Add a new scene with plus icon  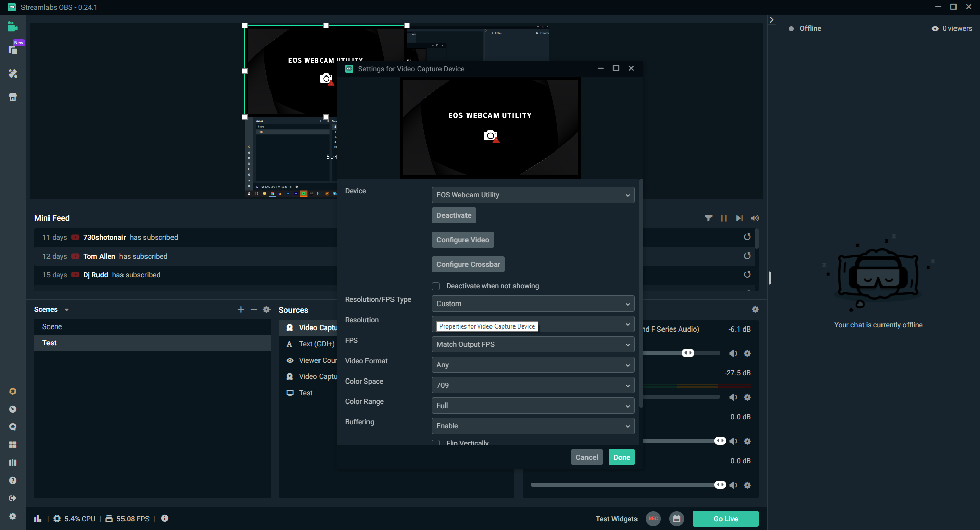[x=241, y=309]
